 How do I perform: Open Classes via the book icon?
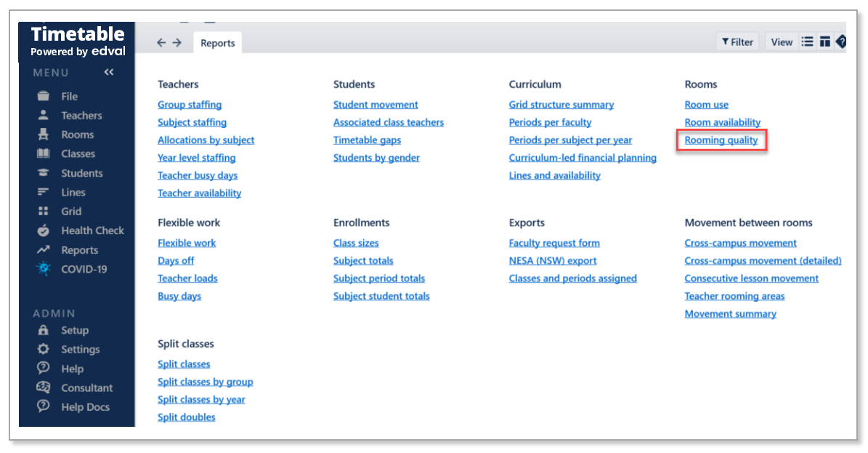44,154
